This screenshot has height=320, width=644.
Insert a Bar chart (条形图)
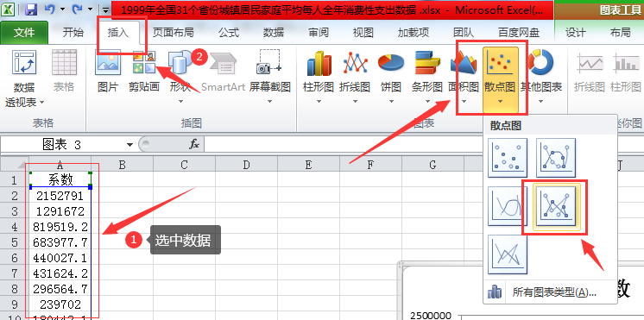pyautogui.click(x=426, y=76)
